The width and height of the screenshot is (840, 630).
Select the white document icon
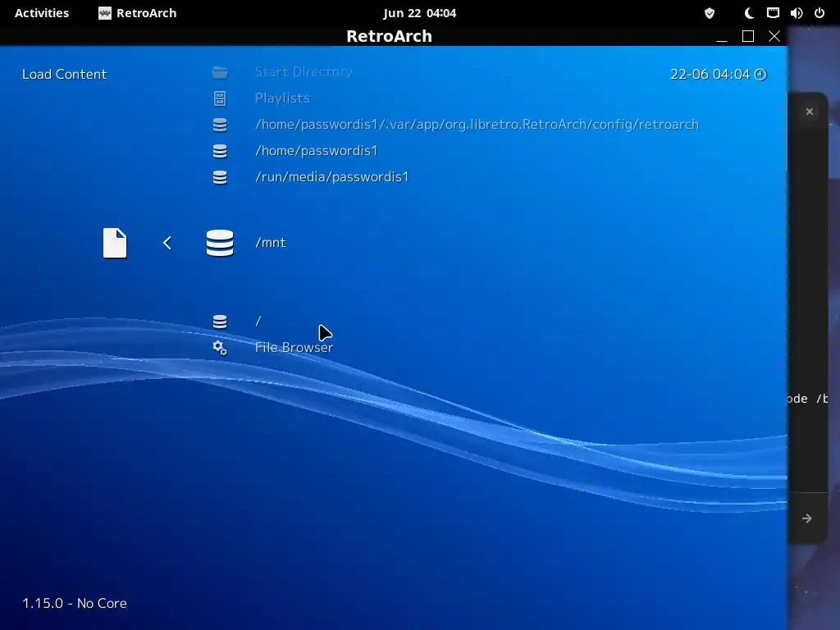tap(115, 243)
